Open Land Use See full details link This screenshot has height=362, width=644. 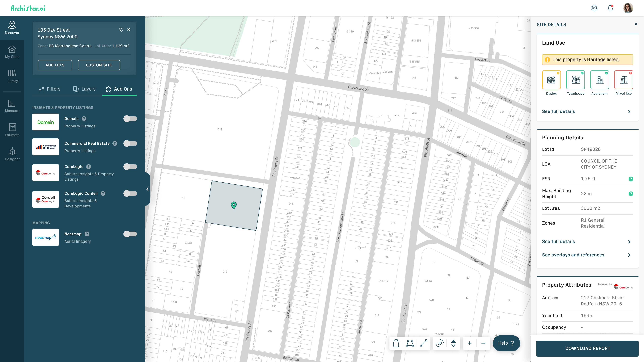coord(558,112)
